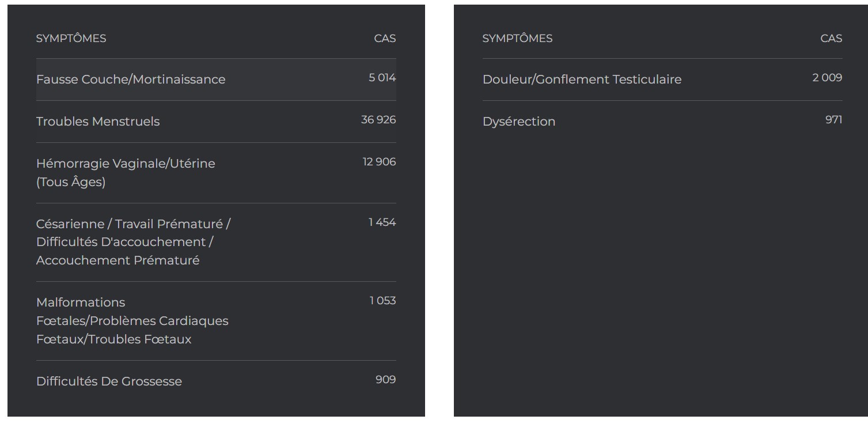
Task: Click the 2 009 cases value
Action: pyautogui.click(x=827, y=78)
